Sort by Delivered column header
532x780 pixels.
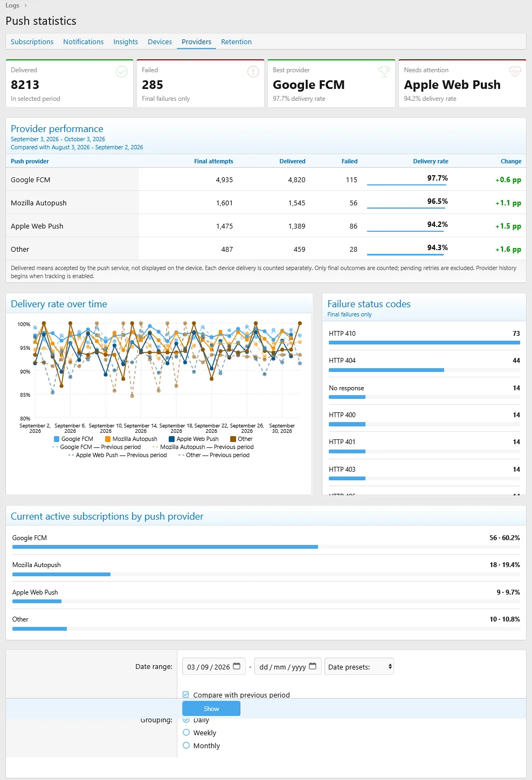(x=292, y=161)
